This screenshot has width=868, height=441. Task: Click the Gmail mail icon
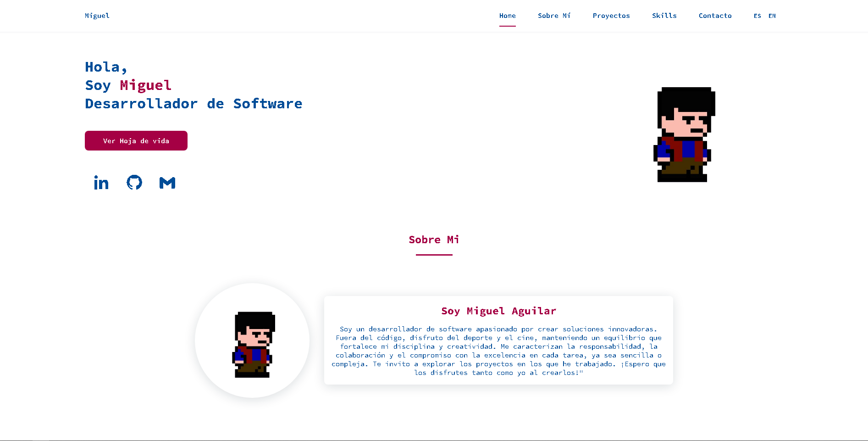[x=167, y=183]
